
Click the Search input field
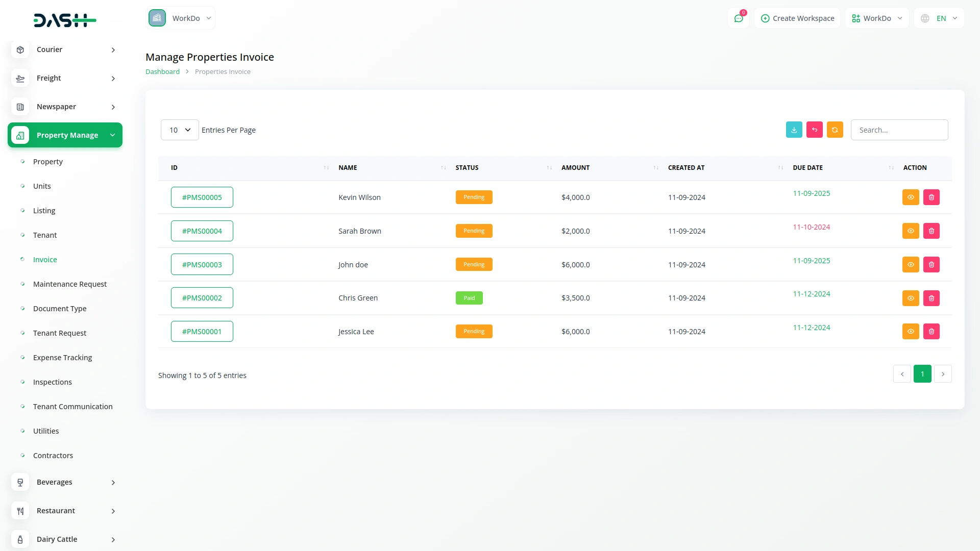click(x=899, y=130)
